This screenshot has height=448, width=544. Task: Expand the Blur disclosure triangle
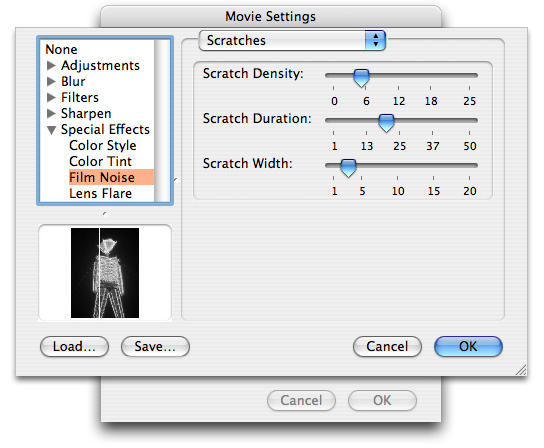click(51, 81)
